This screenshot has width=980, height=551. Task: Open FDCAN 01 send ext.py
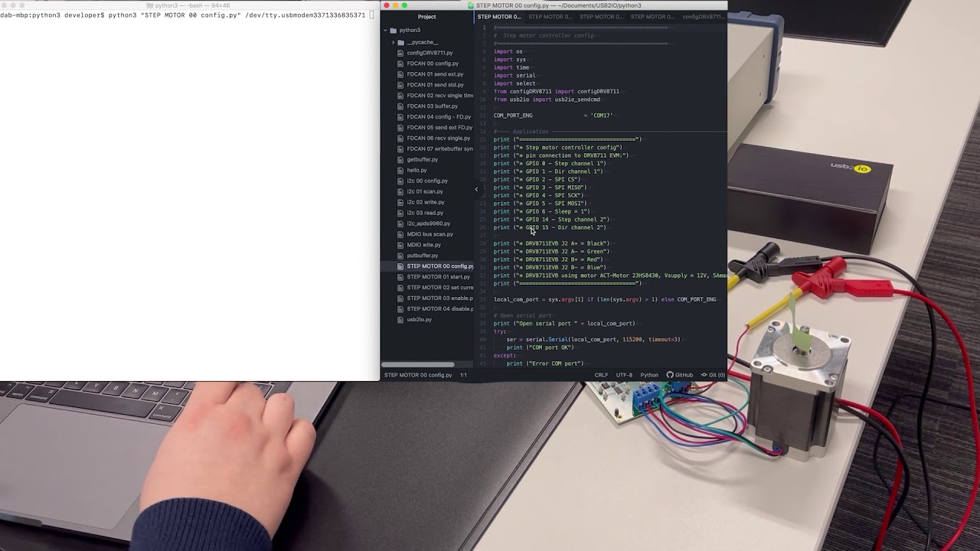435,74
